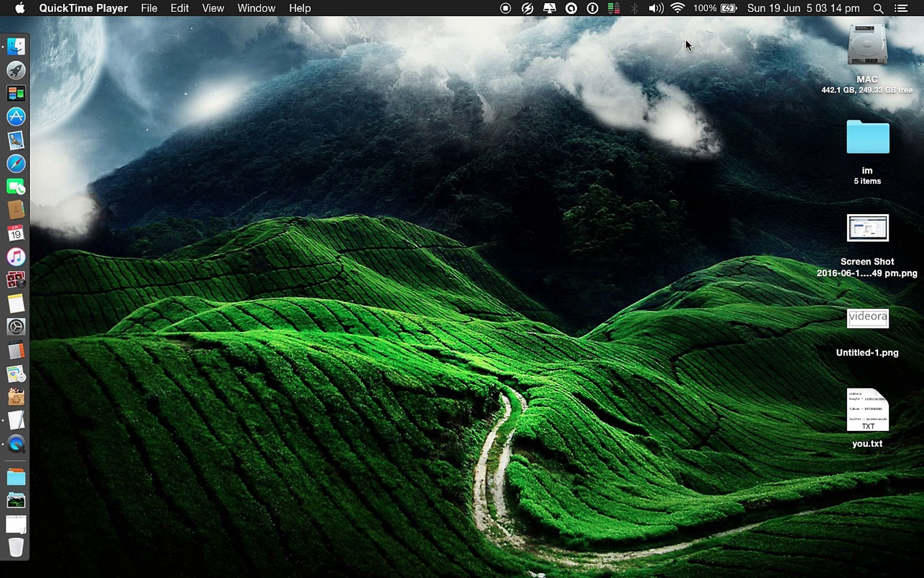
Task: Open the Maps-style image app in the dock
Action: 16,374
